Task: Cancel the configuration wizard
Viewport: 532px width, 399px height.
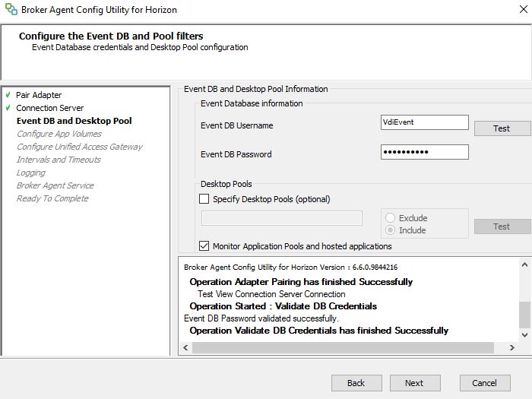Action: click(x=485, y=383)
